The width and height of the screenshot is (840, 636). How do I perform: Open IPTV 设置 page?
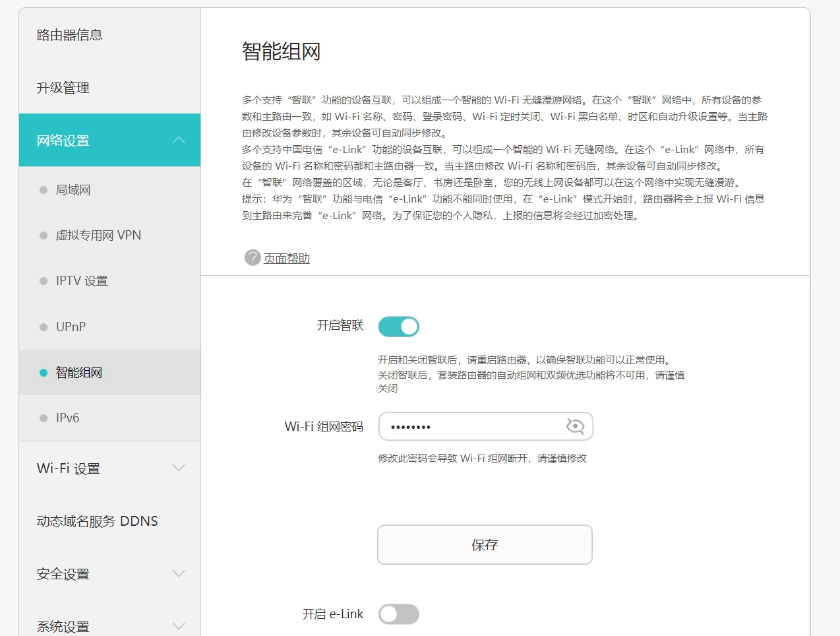tap(82, 281)
